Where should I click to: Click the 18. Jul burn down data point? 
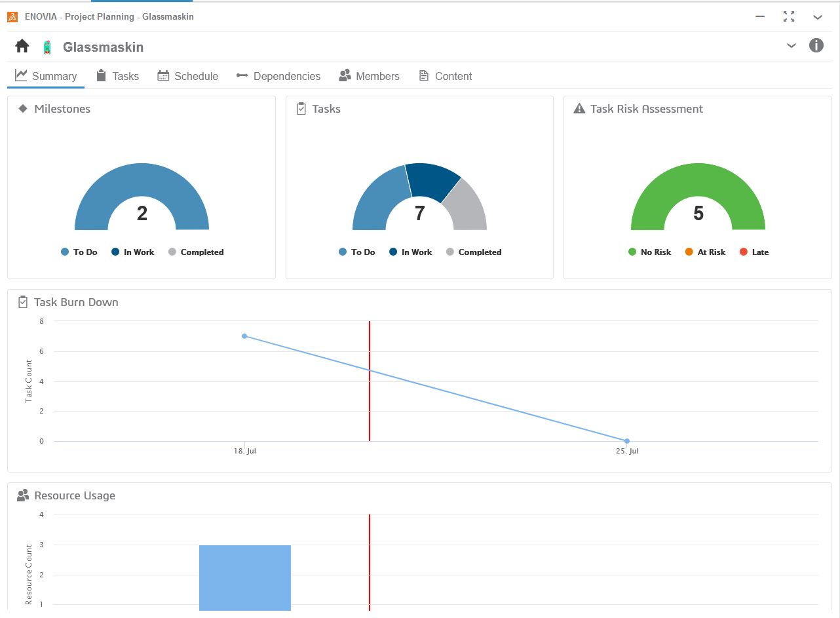click(244, 336)
